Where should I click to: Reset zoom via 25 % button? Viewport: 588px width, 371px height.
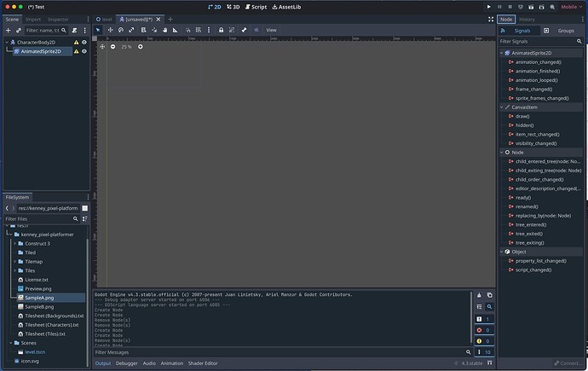(126, 47)
